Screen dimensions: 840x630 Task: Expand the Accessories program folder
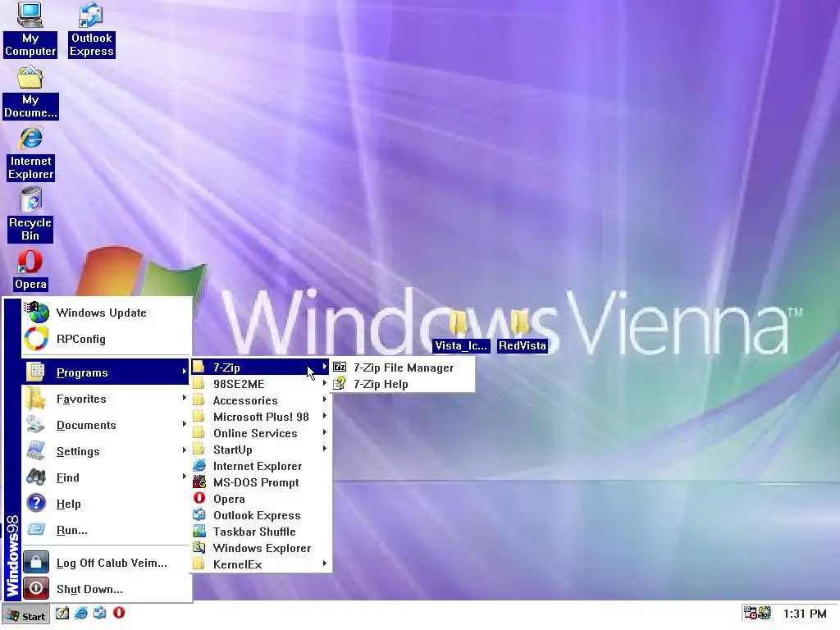(261, 400)
